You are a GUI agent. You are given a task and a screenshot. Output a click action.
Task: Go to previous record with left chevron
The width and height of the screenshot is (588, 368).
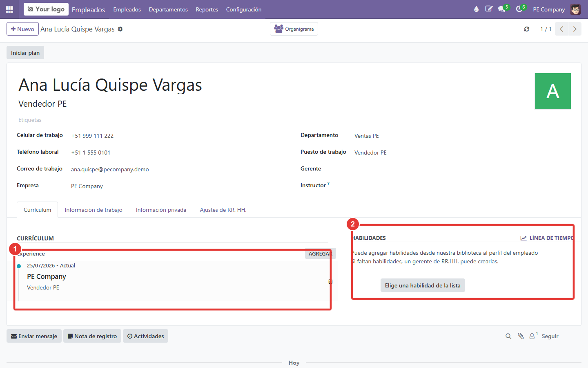coord(561,29)
